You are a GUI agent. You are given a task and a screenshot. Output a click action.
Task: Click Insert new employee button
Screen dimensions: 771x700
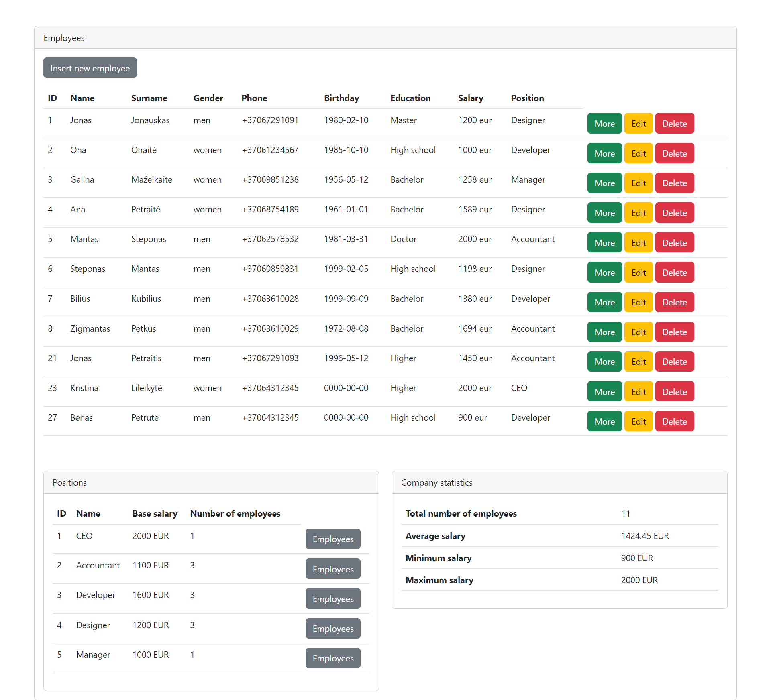click(90, 68)
